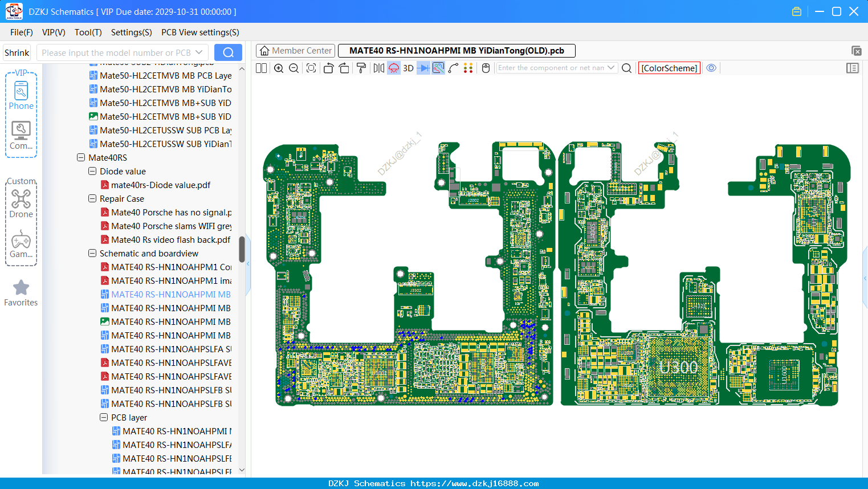Select the paint roller tool
The height and width of the screenshot is (489, 868).
361,68
